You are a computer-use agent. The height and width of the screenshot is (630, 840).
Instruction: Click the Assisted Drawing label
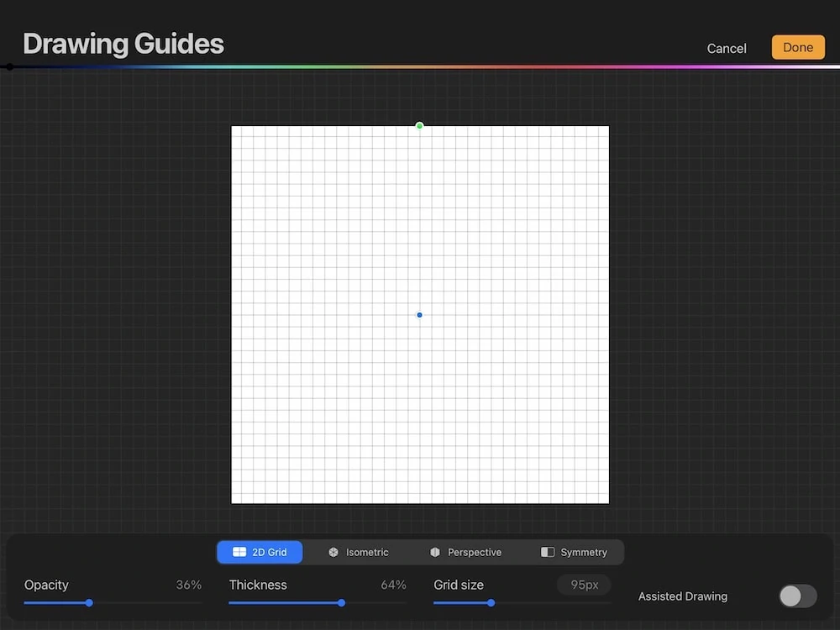(682, 596)
